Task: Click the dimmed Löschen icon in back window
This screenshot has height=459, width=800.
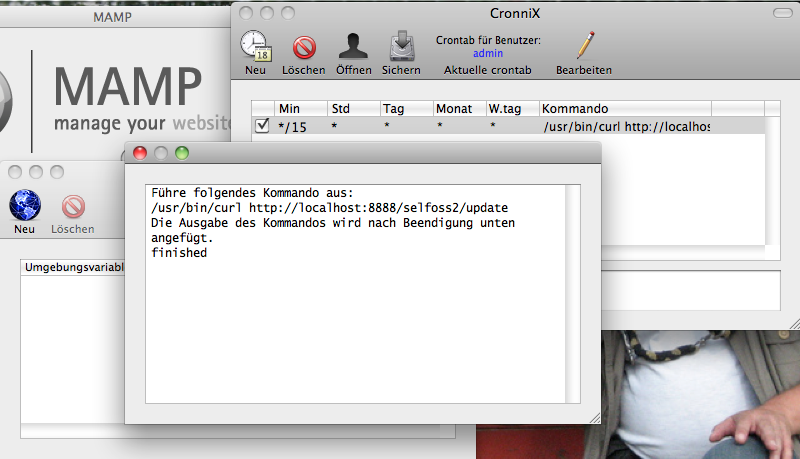Action: [73, 207]
